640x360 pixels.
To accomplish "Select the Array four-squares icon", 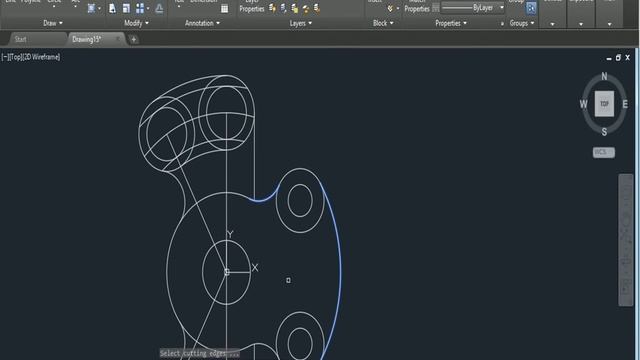I will click(140, 8).
